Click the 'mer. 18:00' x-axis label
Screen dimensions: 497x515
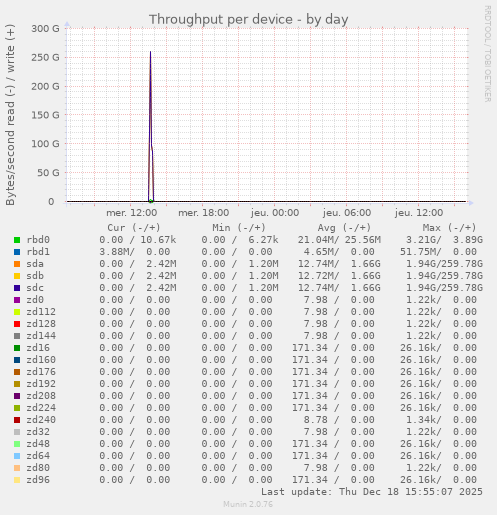coord(204,213)
